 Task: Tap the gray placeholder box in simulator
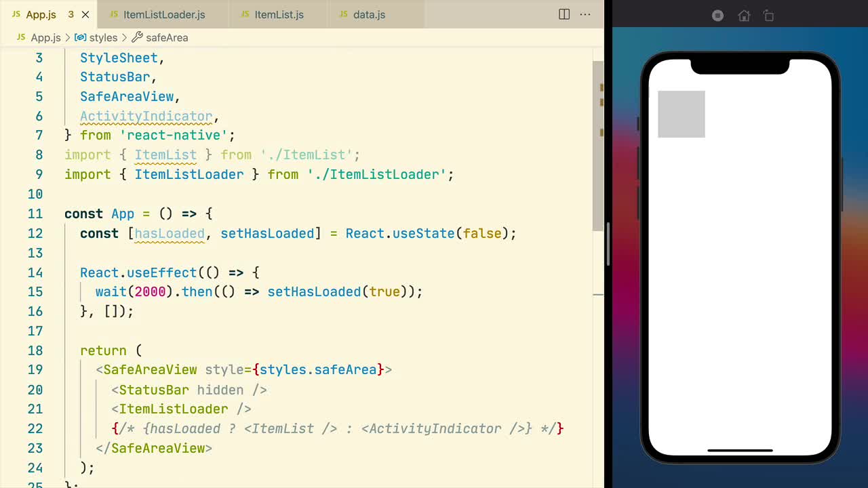click(x=681, y=114)
